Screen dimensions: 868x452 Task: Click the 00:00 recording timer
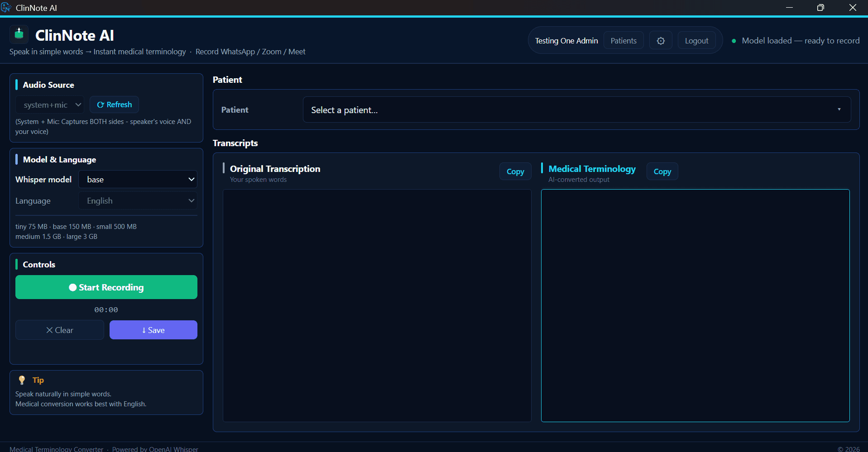[106, 310]
